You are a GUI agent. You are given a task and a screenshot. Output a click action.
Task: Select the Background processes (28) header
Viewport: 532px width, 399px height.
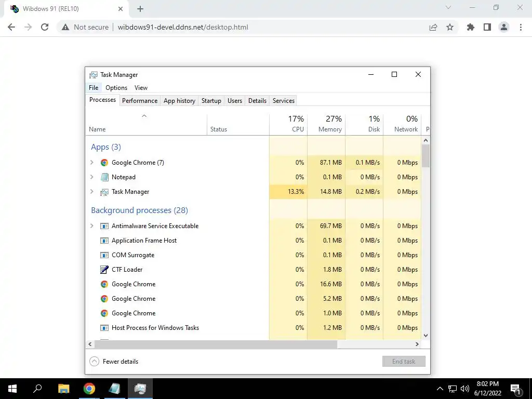[x=139, y=210]
